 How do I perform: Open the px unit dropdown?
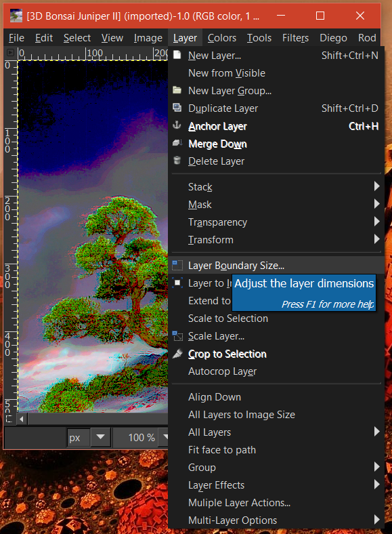pos(100,437)
